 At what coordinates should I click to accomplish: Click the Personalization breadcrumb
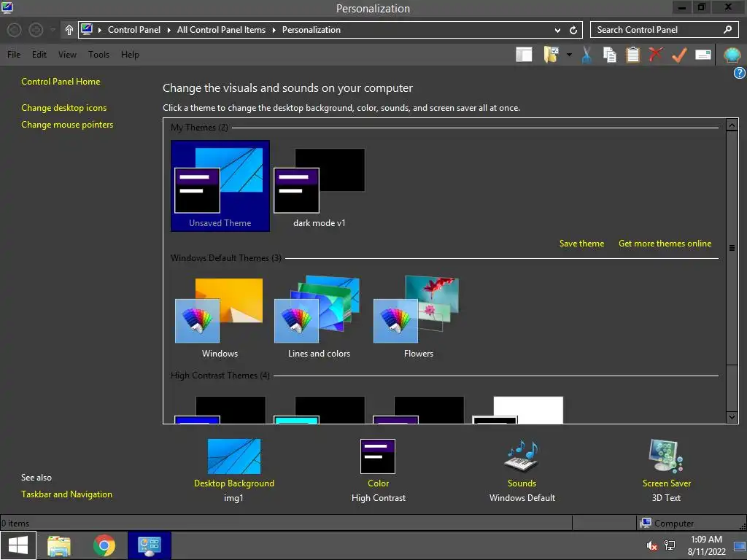click(311, 29)
